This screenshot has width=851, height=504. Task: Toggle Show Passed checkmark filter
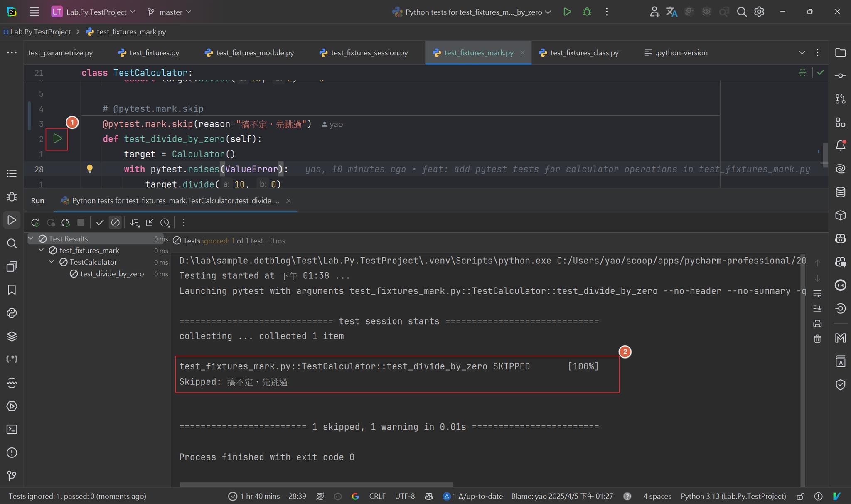tap(100, 223)
